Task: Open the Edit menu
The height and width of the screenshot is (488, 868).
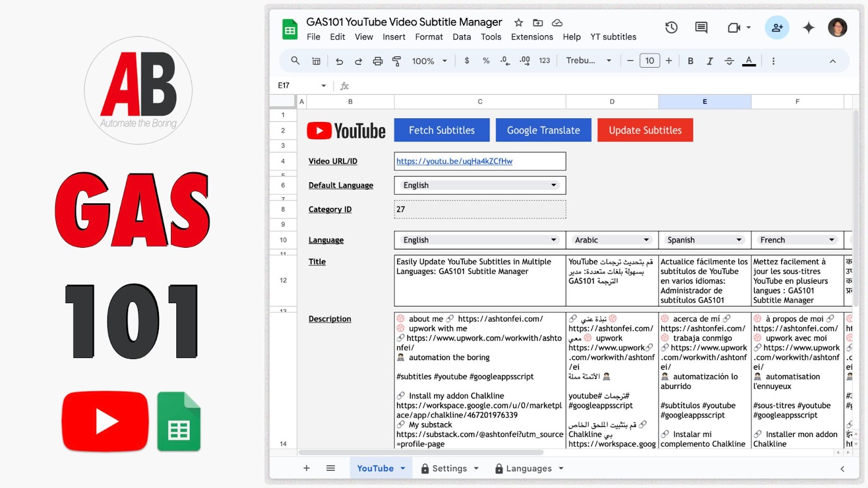Action: point(337,37)
